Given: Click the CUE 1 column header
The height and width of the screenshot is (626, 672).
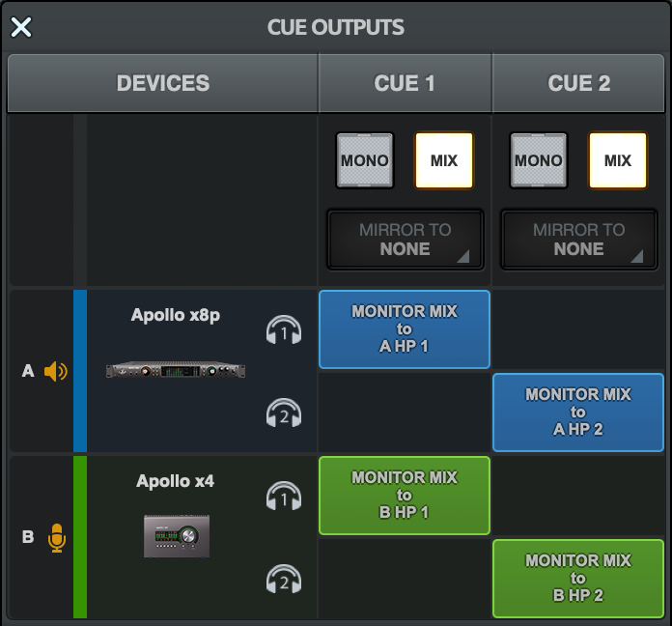Looking at the screenshot, I should [x=405, y=83].
